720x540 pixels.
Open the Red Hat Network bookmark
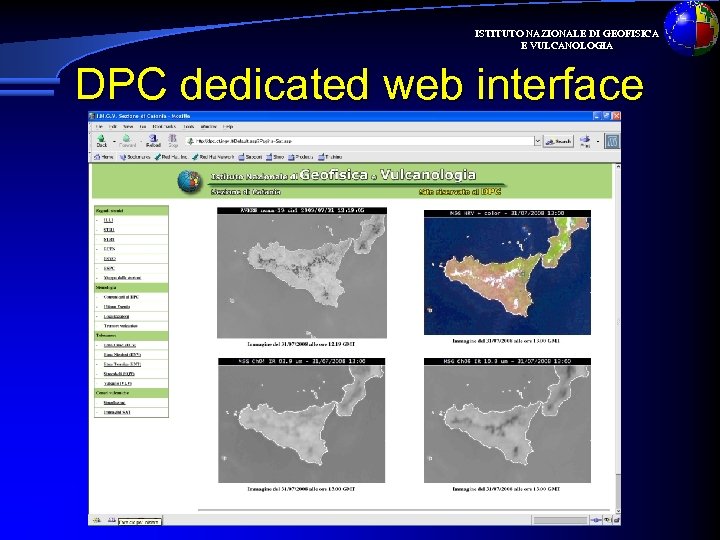pyautogui.click(x=213, y=157)
